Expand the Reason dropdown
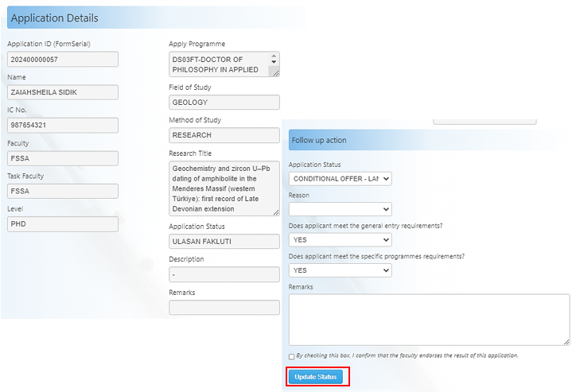Image resolution: width=576 pixels, height=392 pixels. 340,209
